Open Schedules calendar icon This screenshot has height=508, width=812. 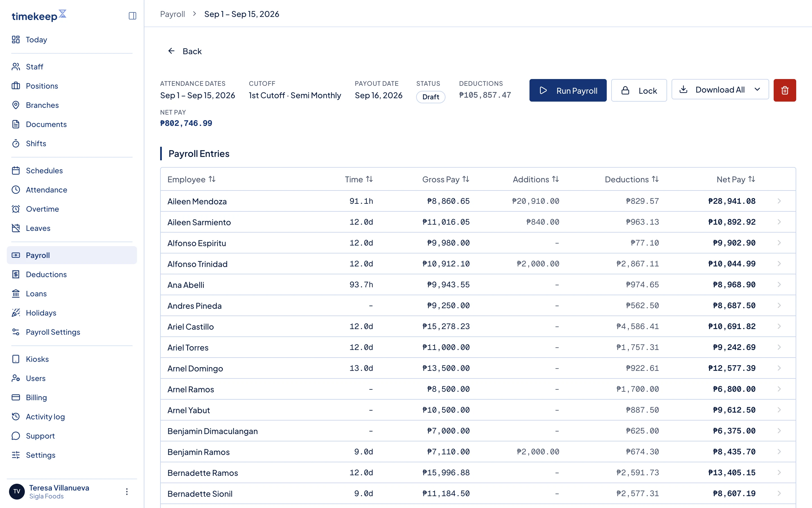point(16,170)
